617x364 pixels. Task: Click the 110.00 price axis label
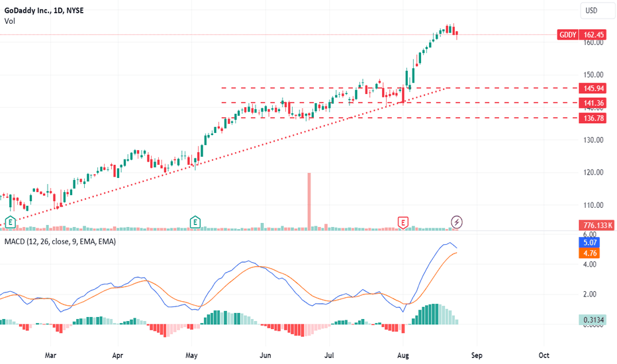593,205
